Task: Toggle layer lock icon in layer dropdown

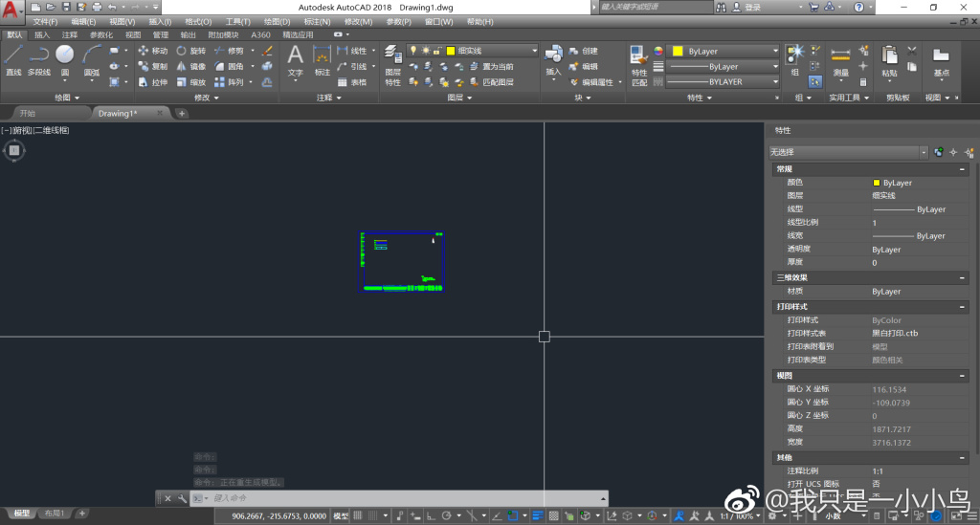Action: pos(437,51)
